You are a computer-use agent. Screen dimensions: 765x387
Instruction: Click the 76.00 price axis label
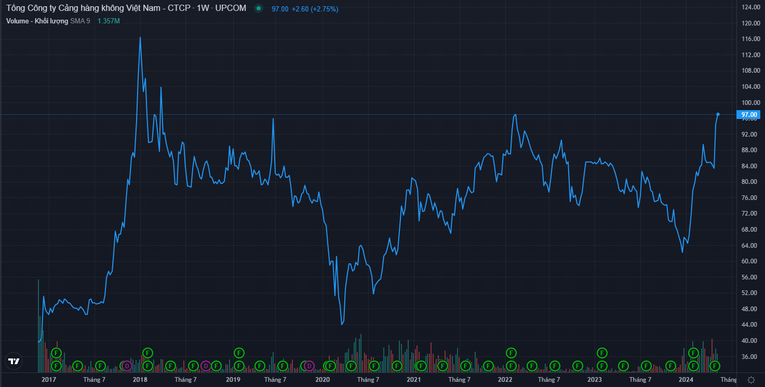[750, 198]
